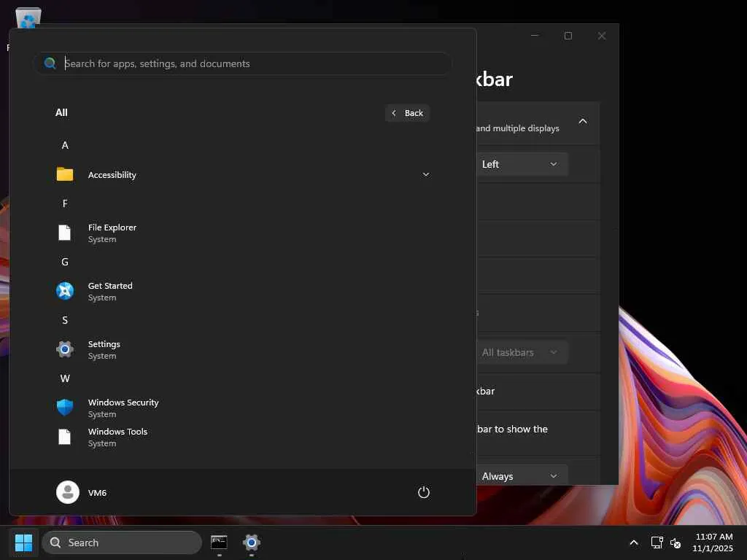This screenshot has width=747, height=560.
Task: Select the Windows Tools entry text
Action: point(117,432)
